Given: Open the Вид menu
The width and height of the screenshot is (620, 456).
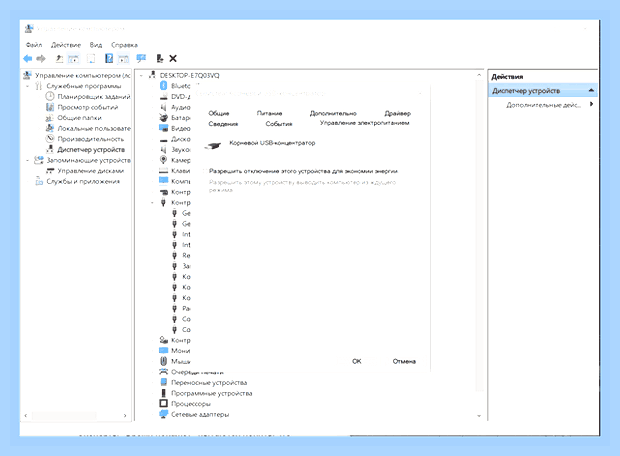Looking at the screenshot, I should [x=96, y=45].
